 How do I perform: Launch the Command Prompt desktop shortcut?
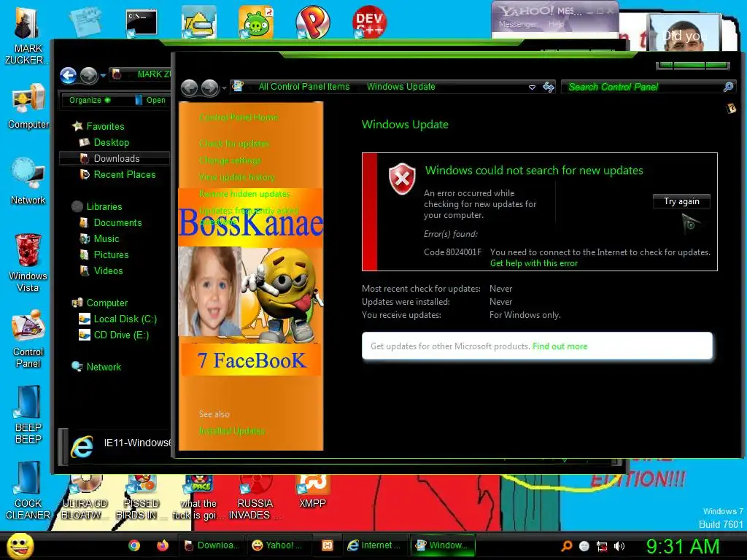tap(142, 23)
